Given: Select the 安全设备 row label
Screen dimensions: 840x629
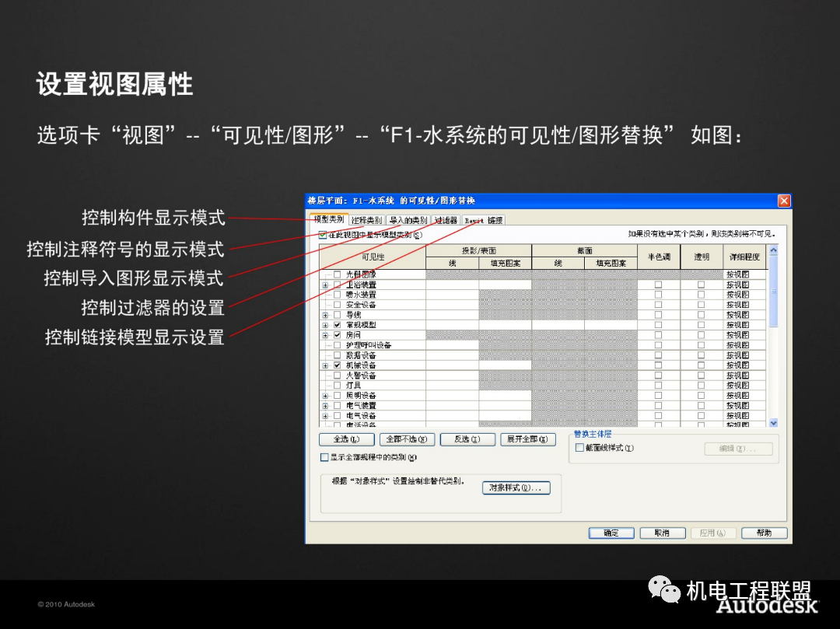Looking at the screenshot, I should click(x=361, y=305).
